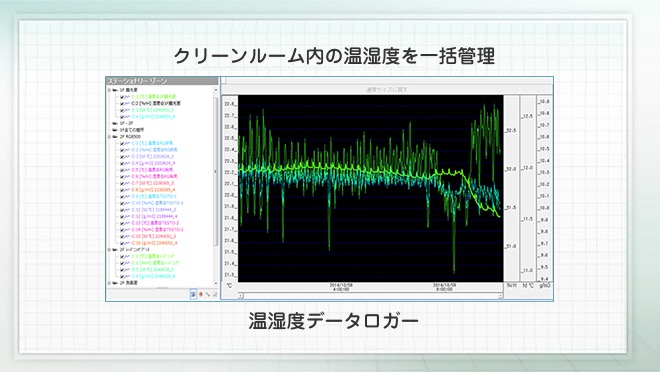Select the 1F・2F folder icon in the tree
Viewport: 660px width, 372px height.
pos(115,123)
